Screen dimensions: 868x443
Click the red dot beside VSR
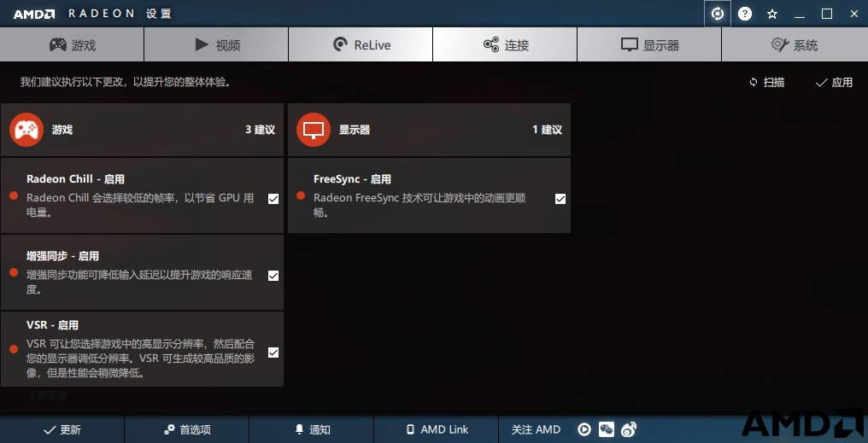click(14, 349)
